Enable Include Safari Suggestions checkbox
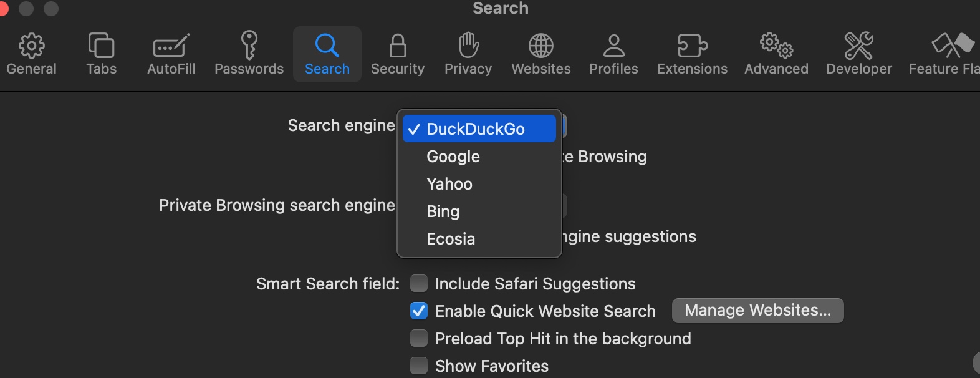The height and width of the screenshot is (378, 980). coord(419,284)
